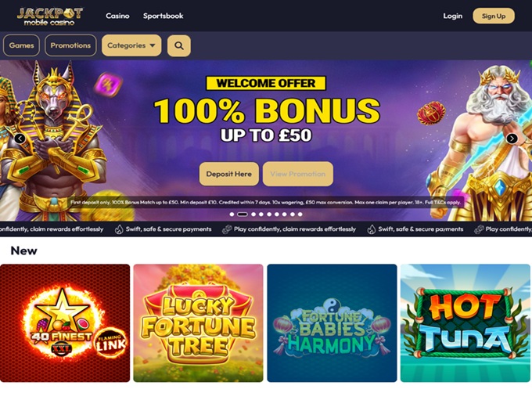The width and height of the screenshot is (532, 400).
Task: Select the active elongated carousel indicator
Action: [243, 214]
